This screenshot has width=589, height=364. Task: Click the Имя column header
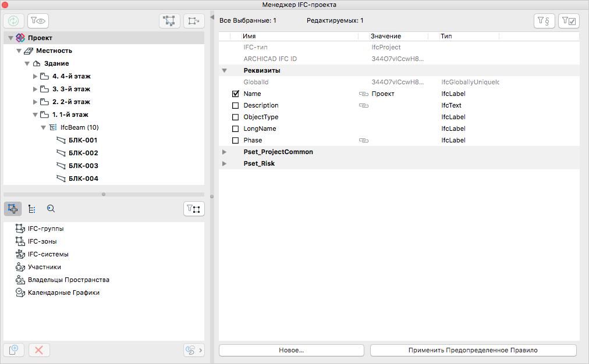[249, 36]
